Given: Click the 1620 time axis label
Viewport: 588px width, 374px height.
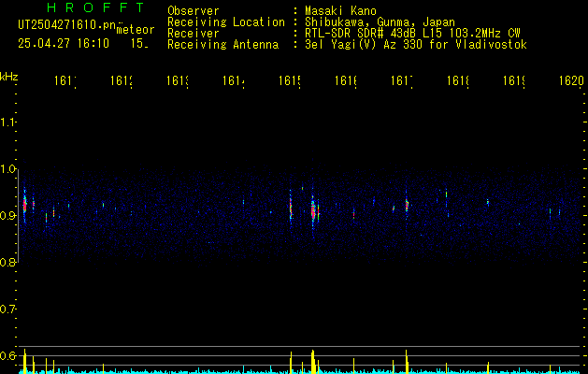Looking at the screenshot, I should tap(571, 80).
